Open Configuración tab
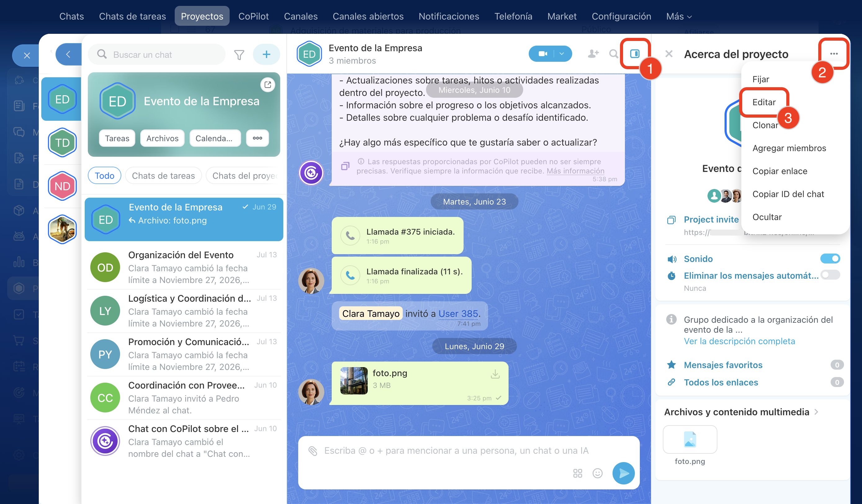 621,16
